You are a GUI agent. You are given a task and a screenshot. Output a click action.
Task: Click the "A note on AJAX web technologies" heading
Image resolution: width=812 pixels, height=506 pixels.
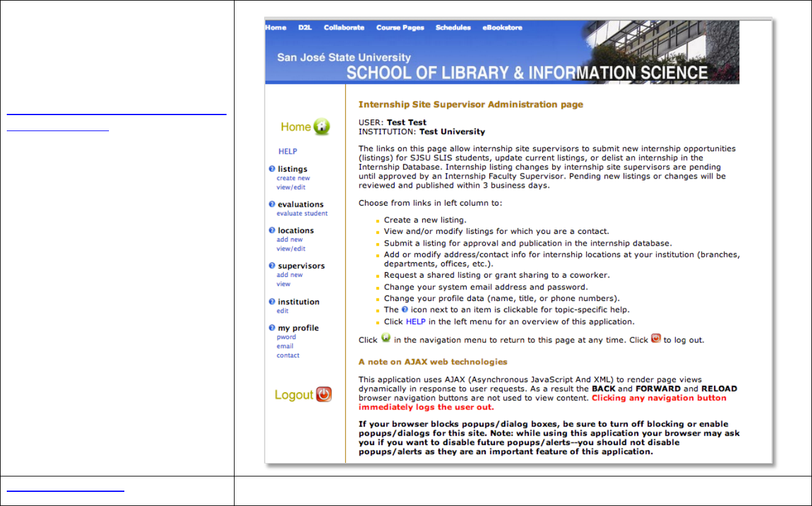[x=433, y=361]
